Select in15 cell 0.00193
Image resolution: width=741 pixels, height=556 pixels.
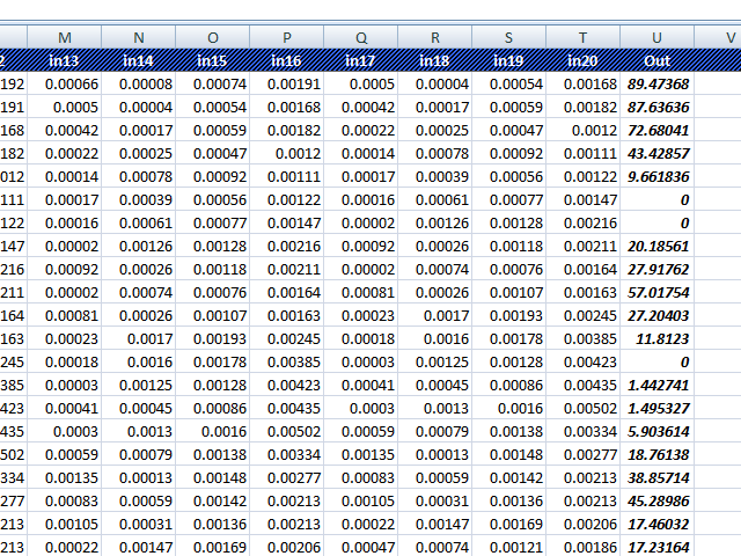[x=213, y=338]
